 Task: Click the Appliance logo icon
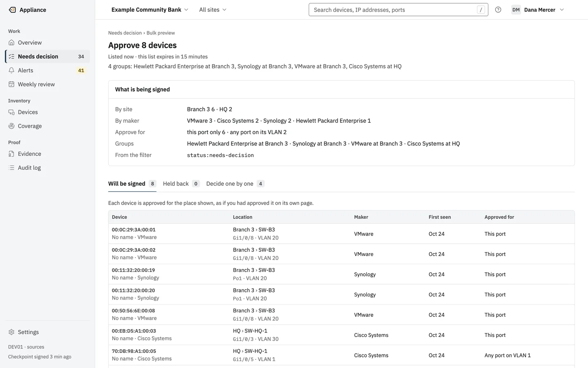(x=12, y=10)
